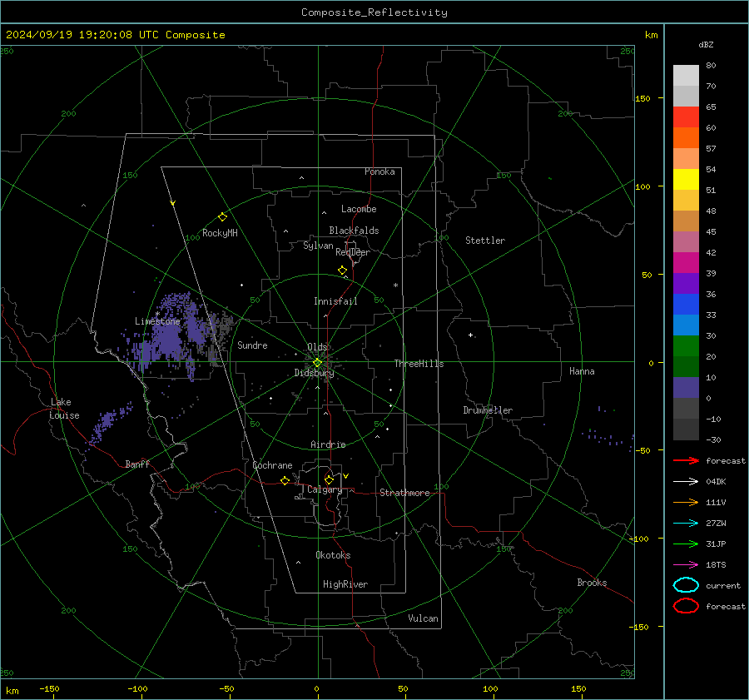
Task: Click the -100 tick on bottom axis
Action: click(137, 689)
